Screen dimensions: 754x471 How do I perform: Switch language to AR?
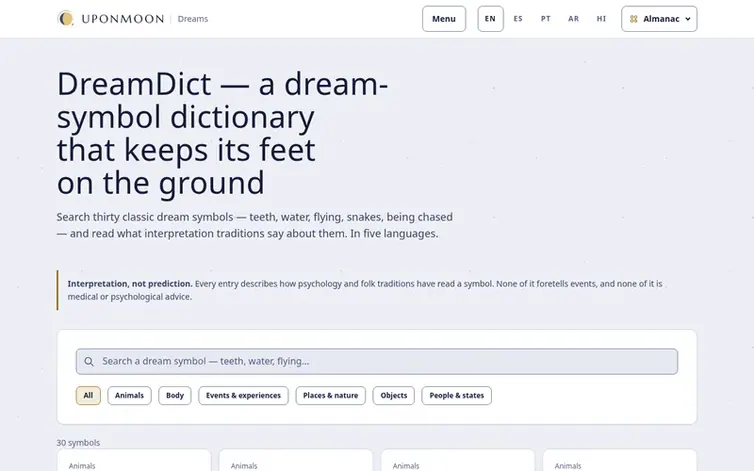[573, 19]
